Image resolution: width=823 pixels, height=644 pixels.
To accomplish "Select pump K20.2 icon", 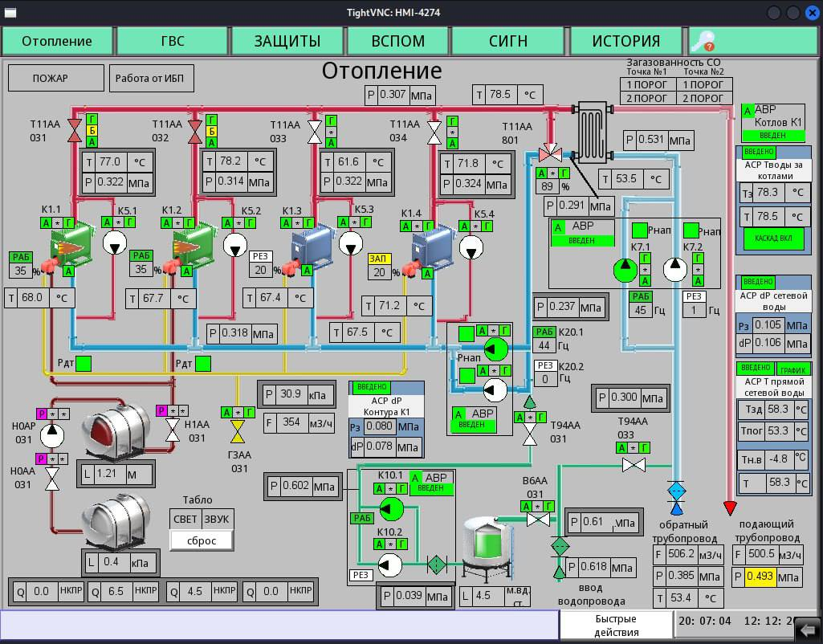I will (495, 390).
